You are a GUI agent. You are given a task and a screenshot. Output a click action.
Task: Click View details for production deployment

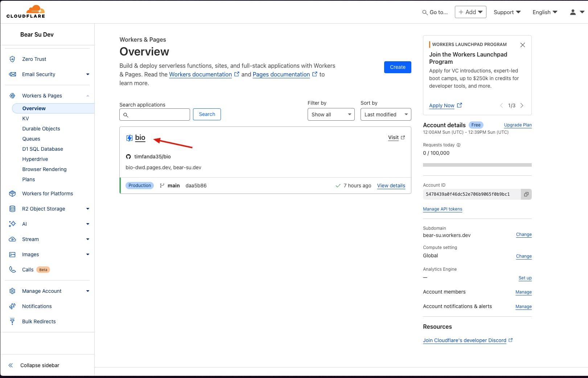coord(391,186)
